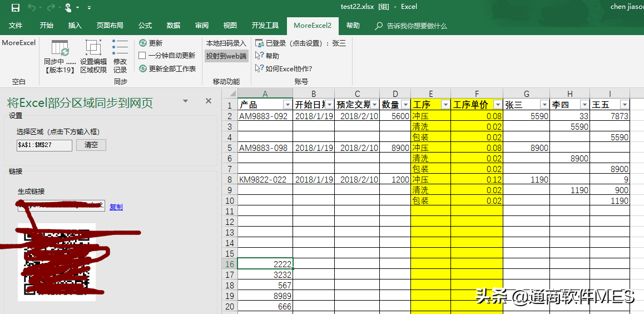Screen dimensions: 644x314
Task: Click 投射到web端 button
Action: point(226,56)
